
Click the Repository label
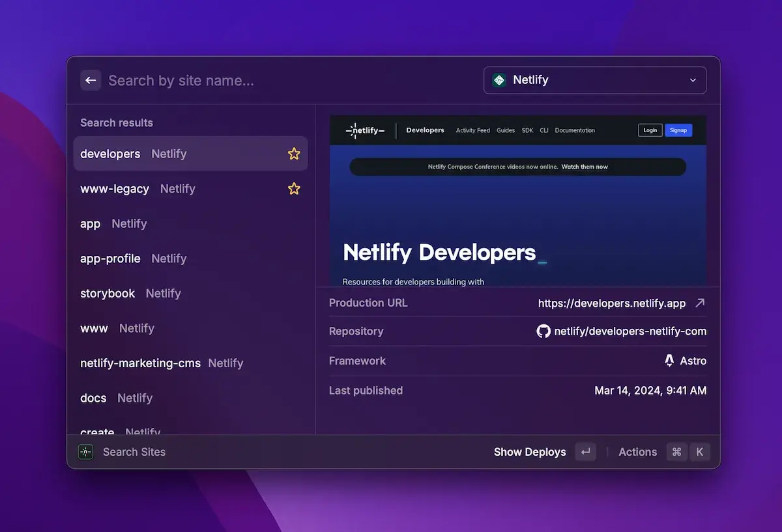click(356, 331)
